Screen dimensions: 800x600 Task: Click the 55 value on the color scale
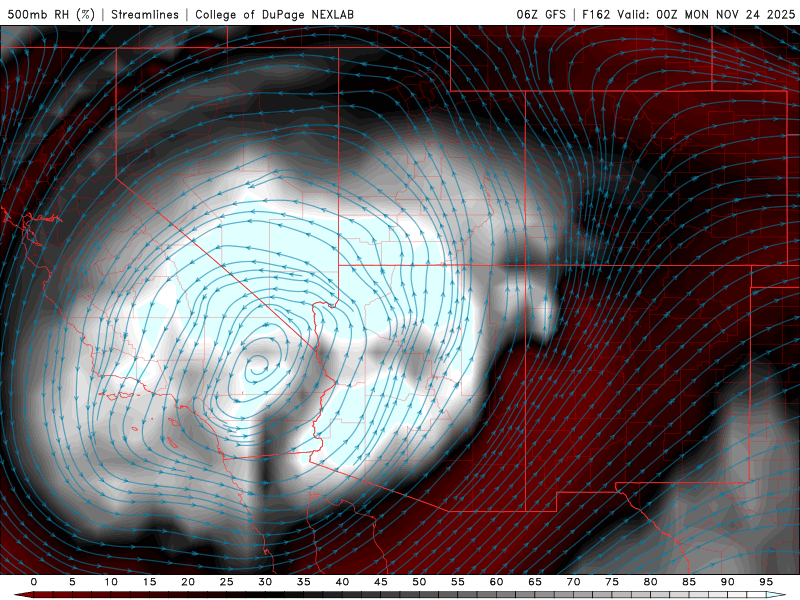click(458, 582)
